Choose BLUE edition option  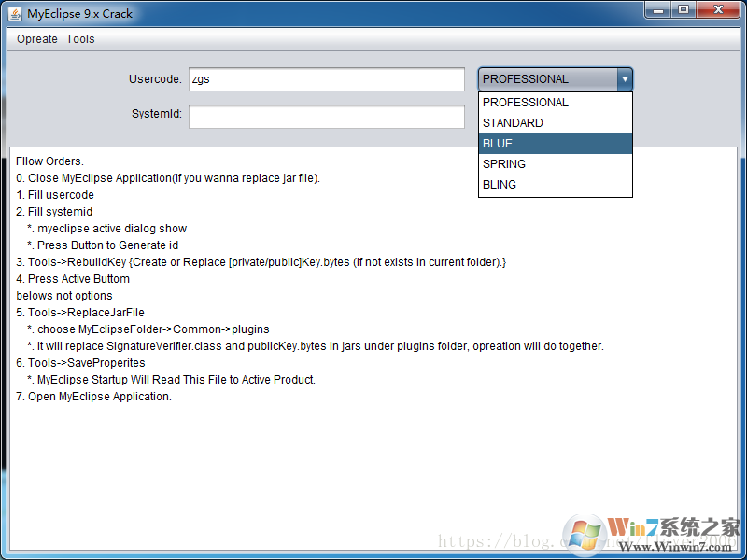556,144
